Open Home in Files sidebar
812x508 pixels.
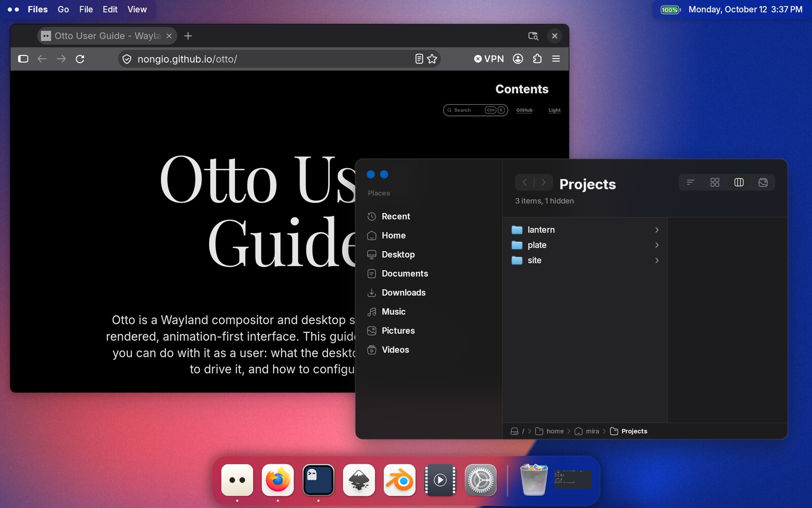pyautogui.click(x=393, y=236)
